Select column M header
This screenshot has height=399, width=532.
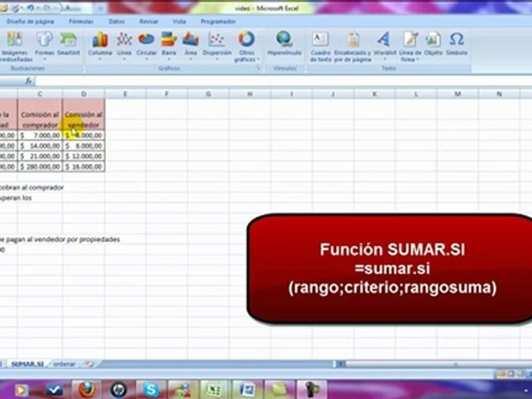point(457,94)
